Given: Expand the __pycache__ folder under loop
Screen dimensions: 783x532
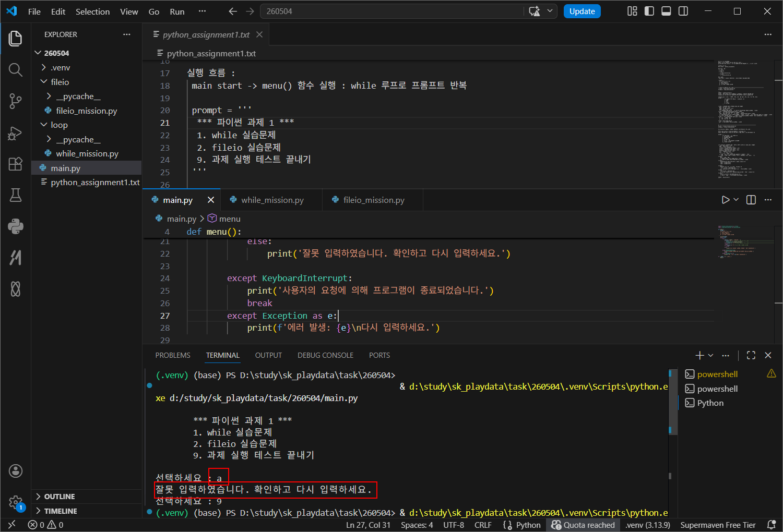Looking at the screenshot, I should point(49,139).
